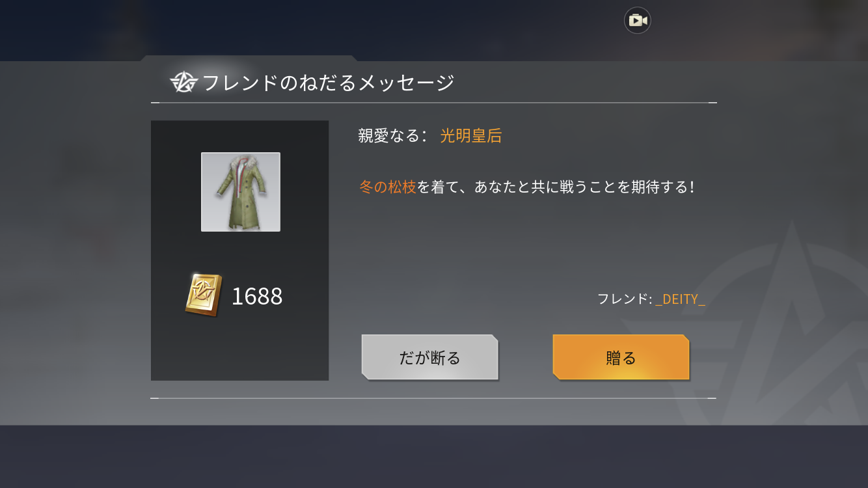The height and width of the screenshot is (488, 868).
Task: Send the gift with 贈る button
Action: tap(621, 357)
